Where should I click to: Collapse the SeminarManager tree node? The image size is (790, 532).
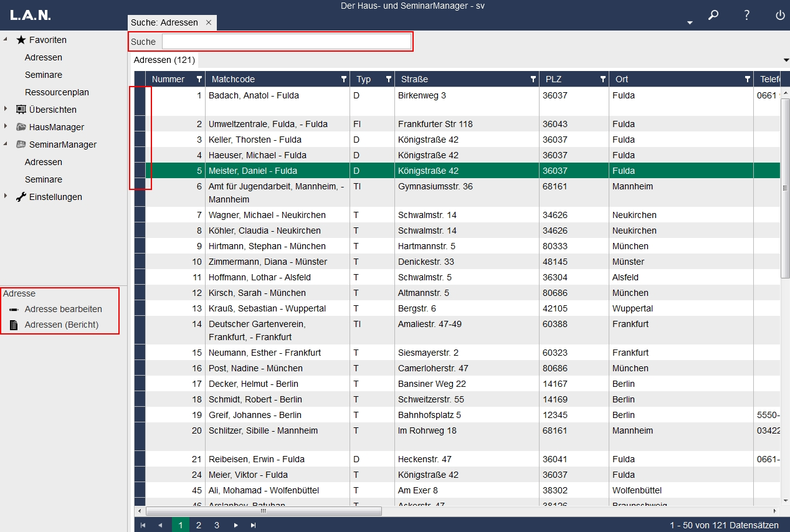6,144
